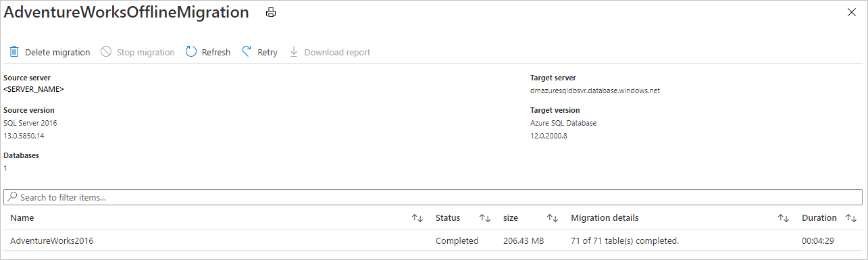Sort by Migration details column arrows
Viewport: 868px width, 260px height.
(784, 218)
